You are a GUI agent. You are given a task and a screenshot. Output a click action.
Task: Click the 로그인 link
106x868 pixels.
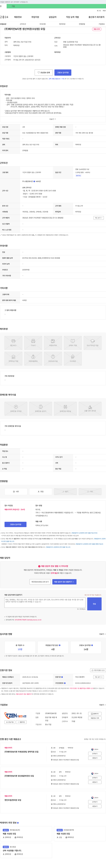pyautogui.click(x=99, y=10)
